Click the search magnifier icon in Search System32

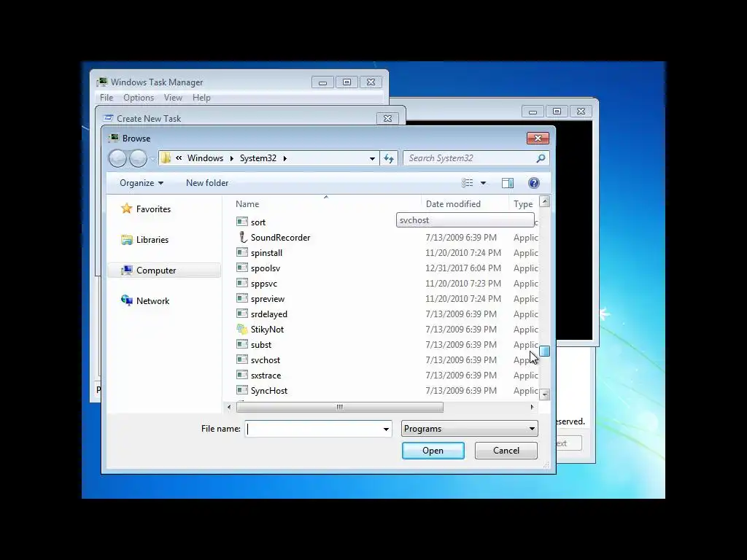541,158
